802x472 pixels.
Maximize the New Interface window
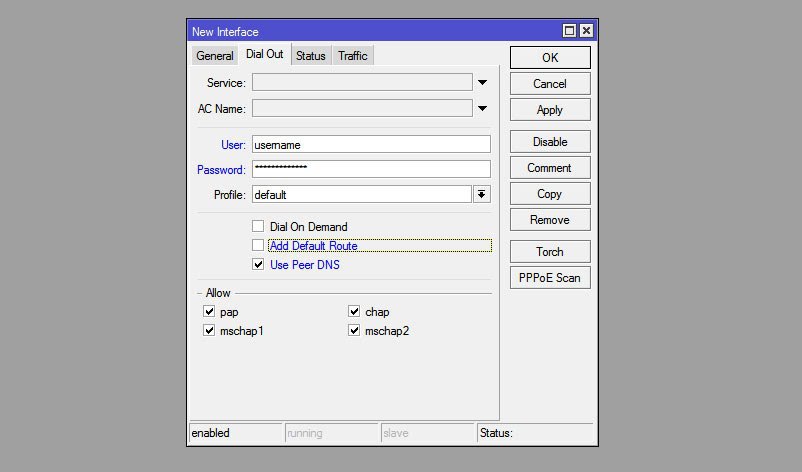point(569,31)
